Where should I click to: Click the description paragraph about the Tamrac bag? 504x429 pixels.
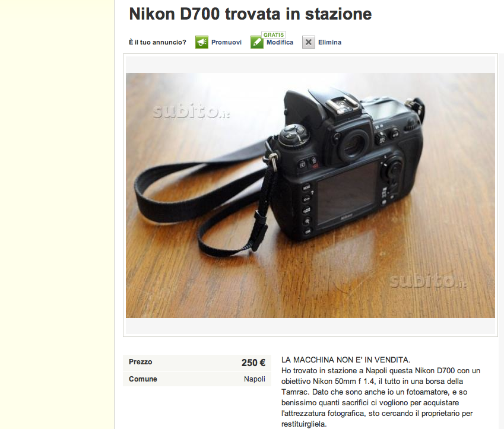point(381,397)
